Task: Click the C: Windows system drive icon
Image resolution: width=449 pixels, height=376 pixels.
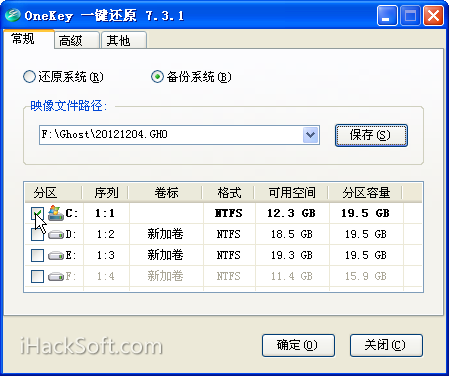Action: (x=56, y=213)
